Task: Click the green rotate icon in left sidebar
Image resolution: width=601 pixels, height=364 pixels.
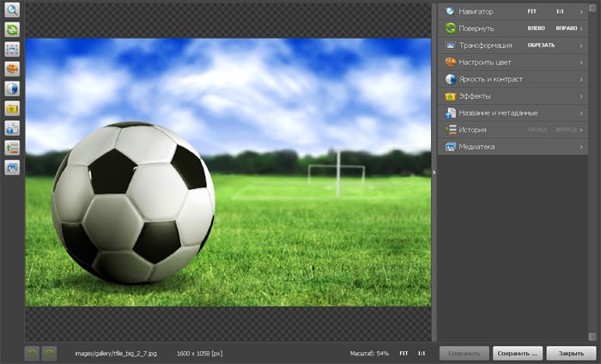Action: coord(13,30)
